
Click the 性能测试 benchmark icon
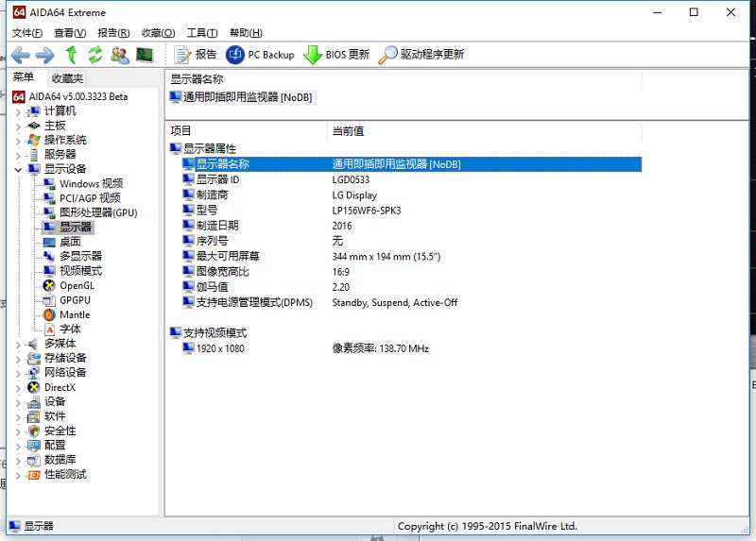click(34, 475)
